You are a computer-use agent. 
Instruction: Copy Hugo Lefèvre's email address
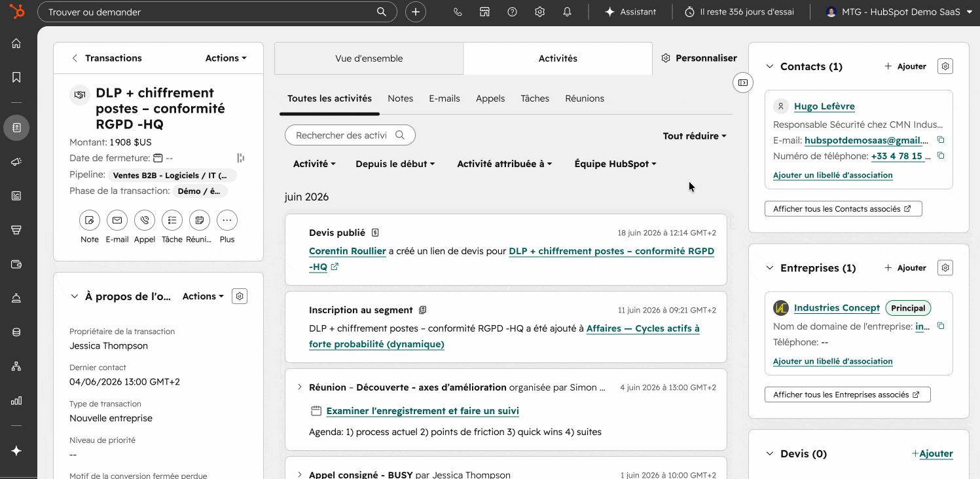[x=941, y=140]
